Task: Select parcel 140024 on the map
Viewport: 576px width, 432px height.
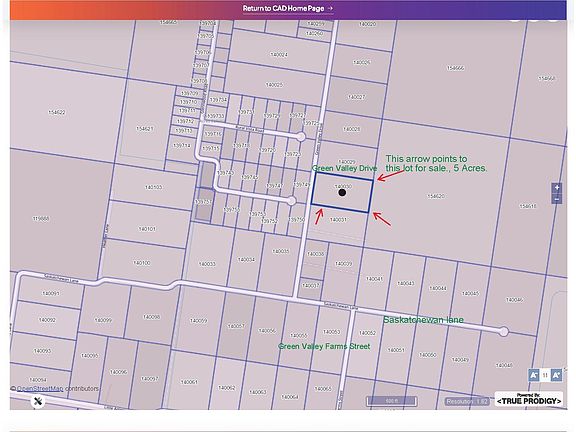Action: point(279,54)
